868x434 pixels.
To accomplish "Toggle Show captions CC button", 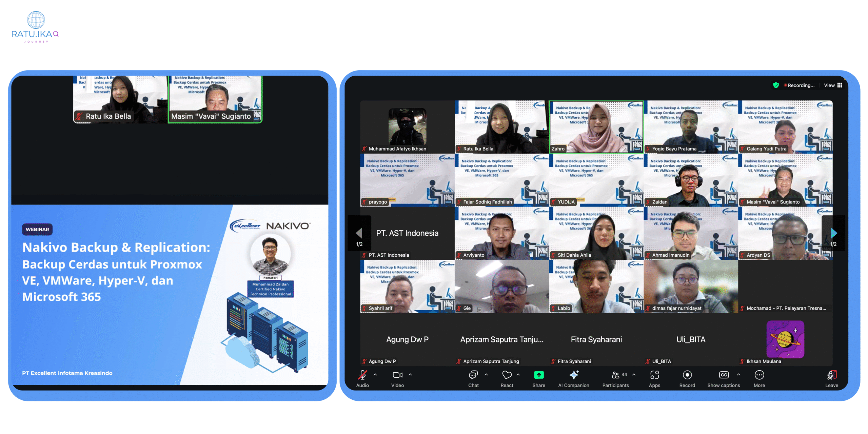I will pyautogui.click(x=723, y=375).
